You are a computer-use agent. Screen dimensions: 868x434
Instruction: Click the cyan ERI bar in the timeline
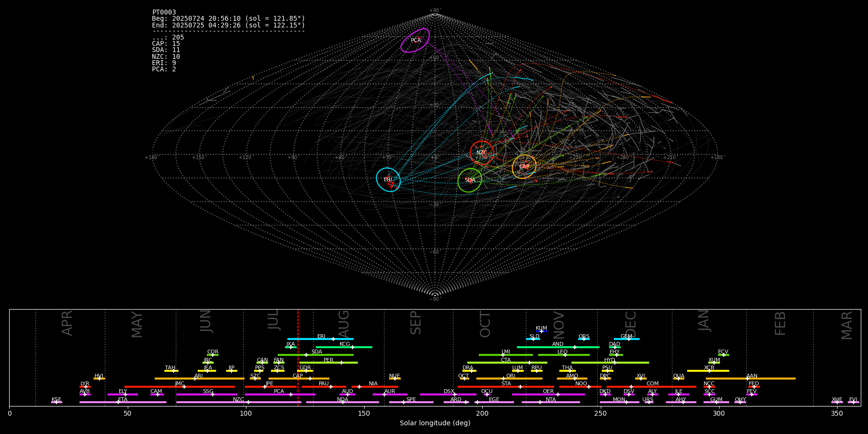click(320, 339)
